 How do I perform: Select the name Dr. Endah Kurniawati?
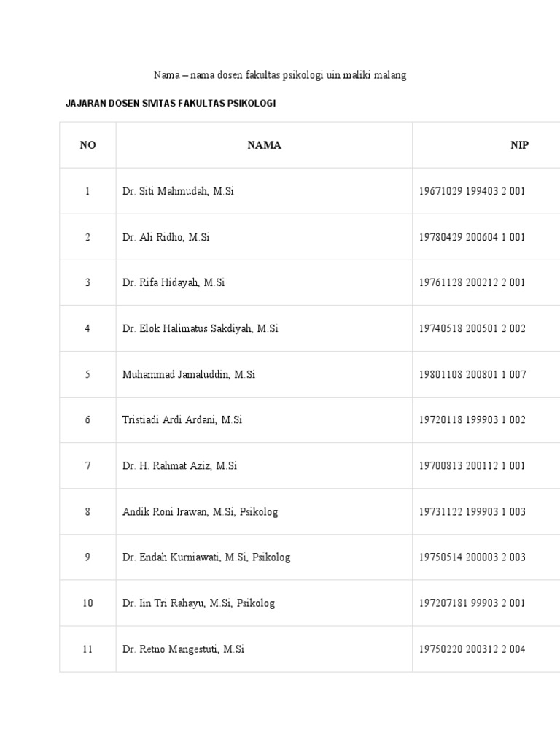point(206,557)
